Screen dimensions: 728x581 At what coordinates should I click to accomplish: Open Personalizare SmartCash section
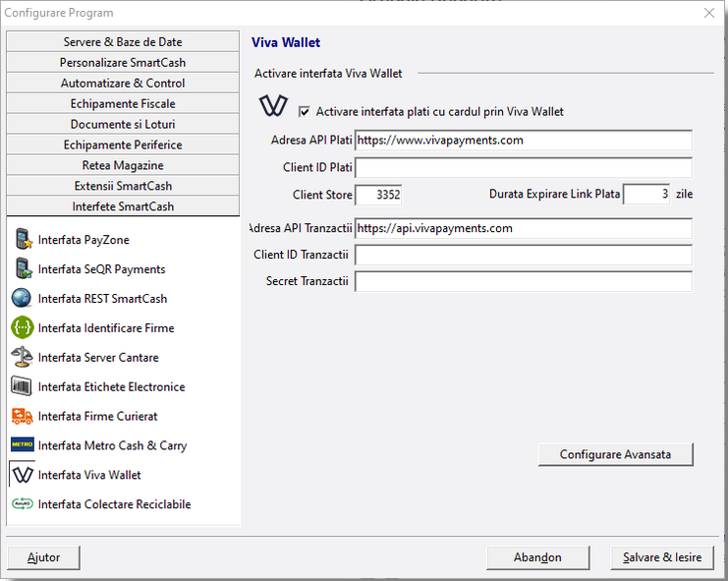tap(123, 62)
